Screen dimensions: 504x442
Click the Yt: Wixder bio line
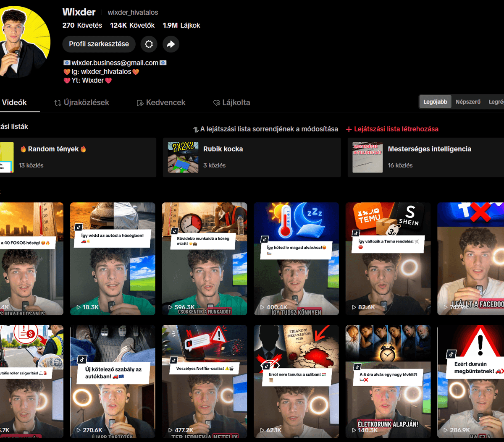(x=88, y=80)
